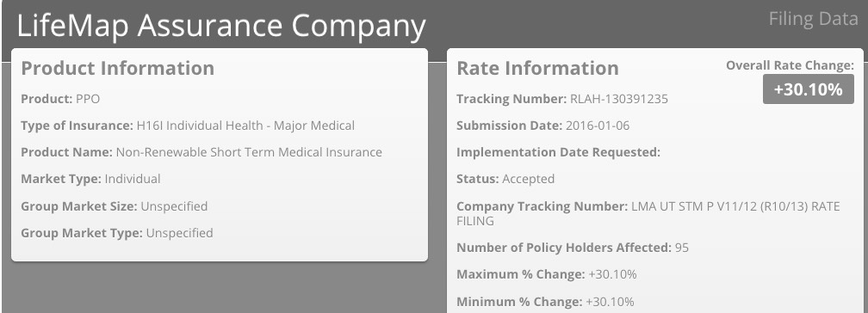Click the Maximum % Change value

click(613, 274)
